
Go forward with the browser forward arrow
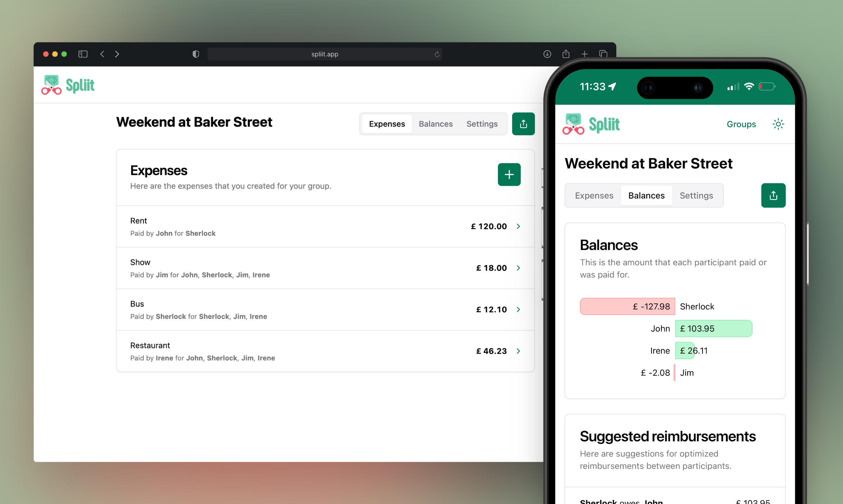pyautogui.click(x=117, y=54)
